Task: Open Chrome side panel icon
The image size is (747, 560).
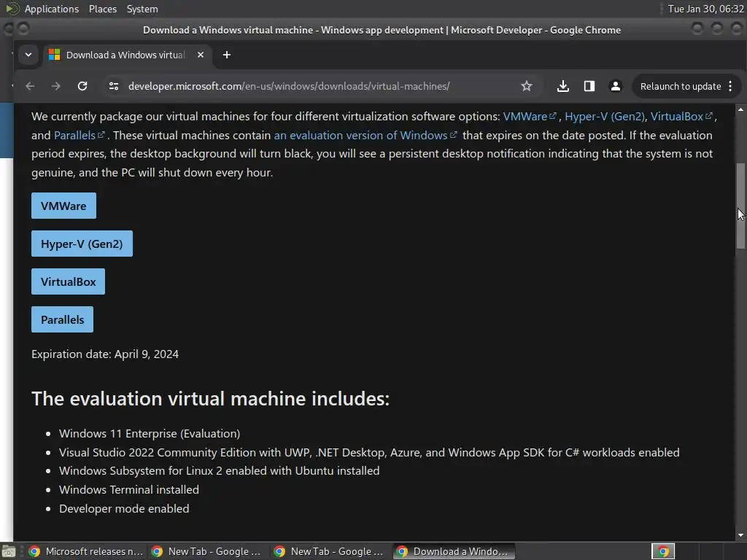Action: click(x=589, y=86)
